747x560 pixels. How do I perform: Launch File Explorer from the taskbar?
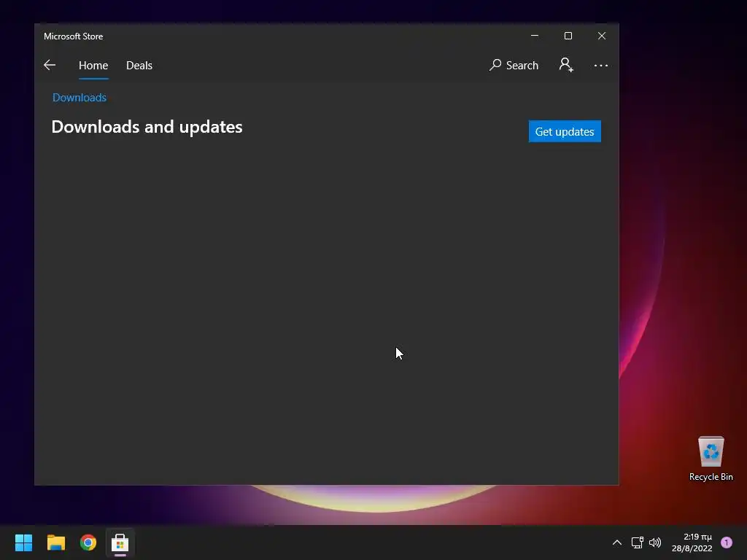[55, 542]
